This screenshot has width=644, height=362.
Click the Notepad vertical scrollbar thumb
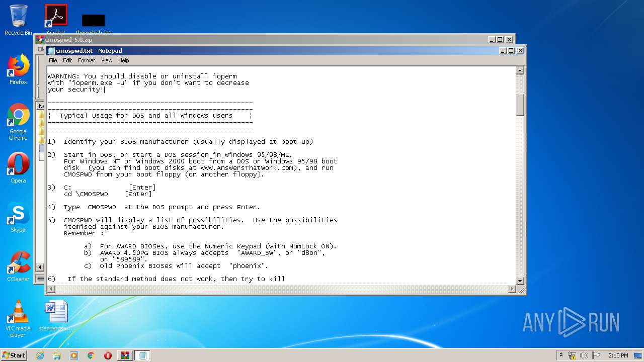520,105
